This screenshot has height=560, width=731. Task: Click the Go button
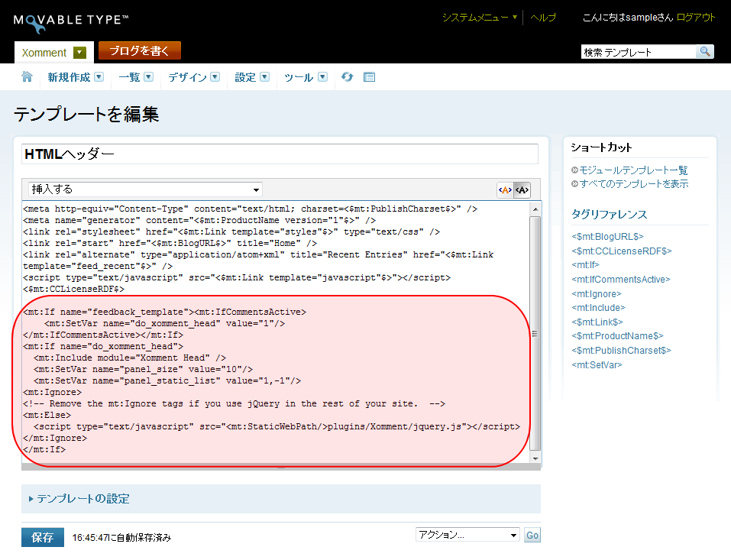532,536
